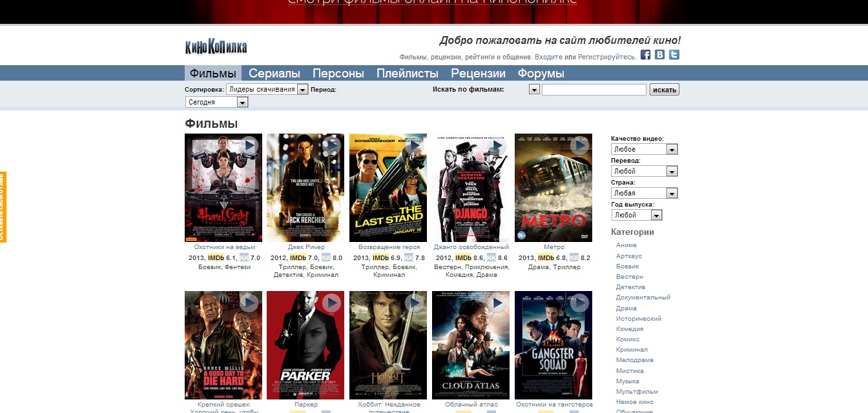
Task: Click the искать search button
Action: click(665, 90)
